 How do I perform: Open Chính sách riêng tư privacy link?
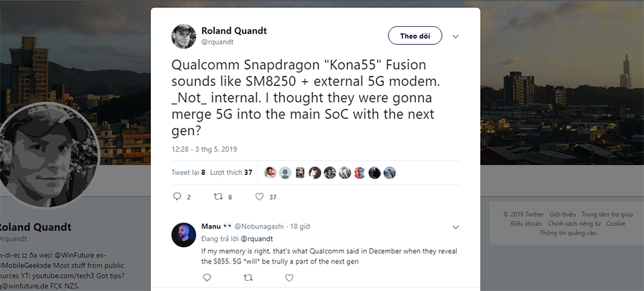tap(574, 223)
